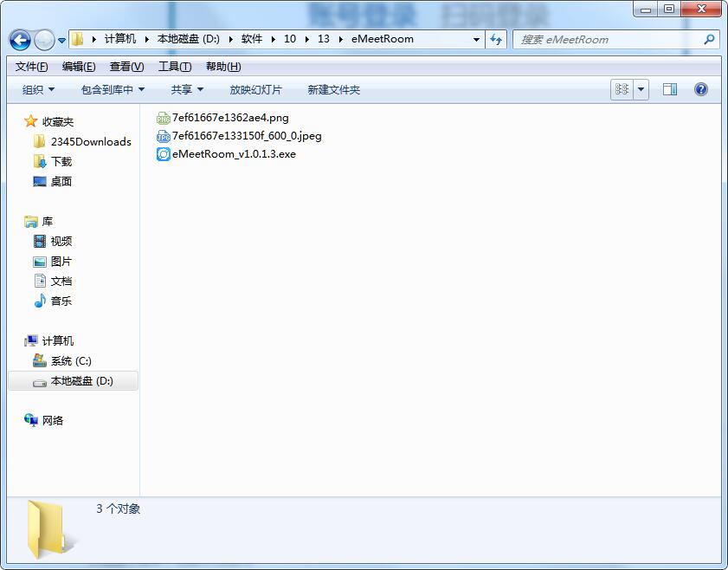
Task: Click the 放映幻灯片 button
Action: tap(255, 89)
